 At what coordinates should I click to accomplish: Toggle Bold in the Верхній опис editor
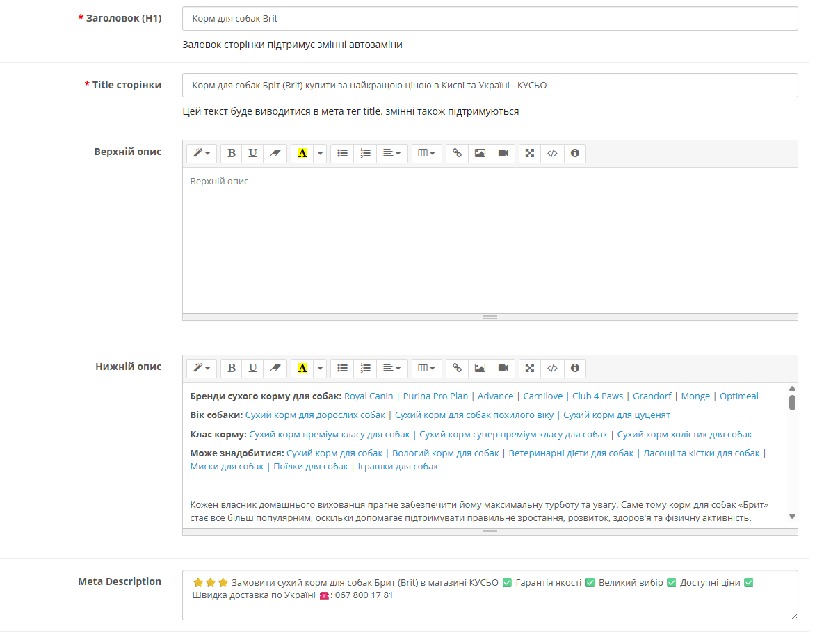(232, 153)
